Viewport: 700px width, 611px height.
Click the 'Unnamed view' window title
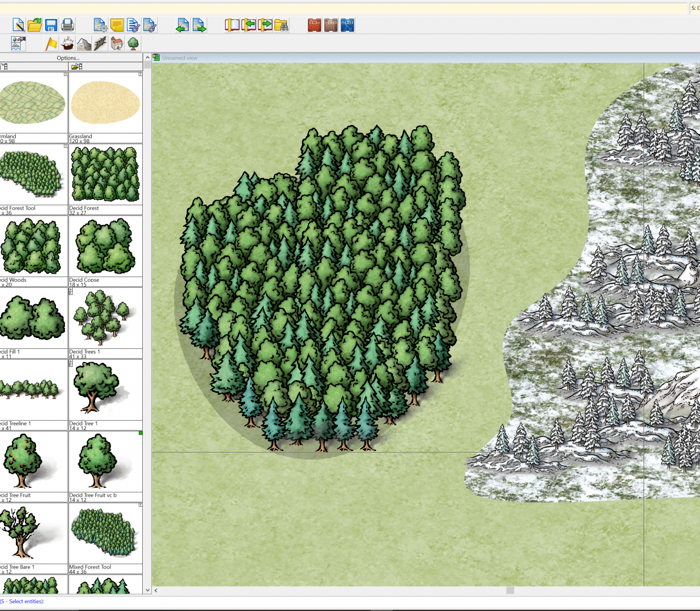(180, 58)
